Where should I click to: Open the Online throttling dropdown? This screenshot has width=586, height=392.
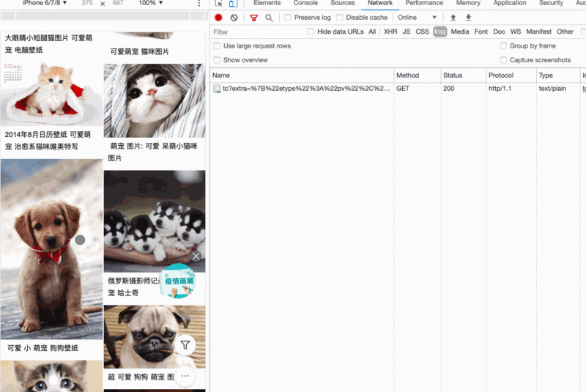[417, 18]
